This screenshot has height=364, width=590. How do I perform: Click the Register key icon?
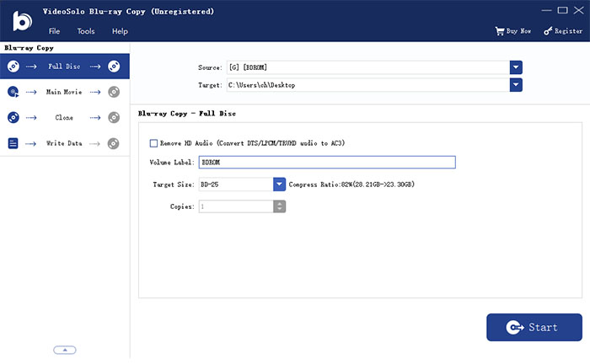[548, 31]
